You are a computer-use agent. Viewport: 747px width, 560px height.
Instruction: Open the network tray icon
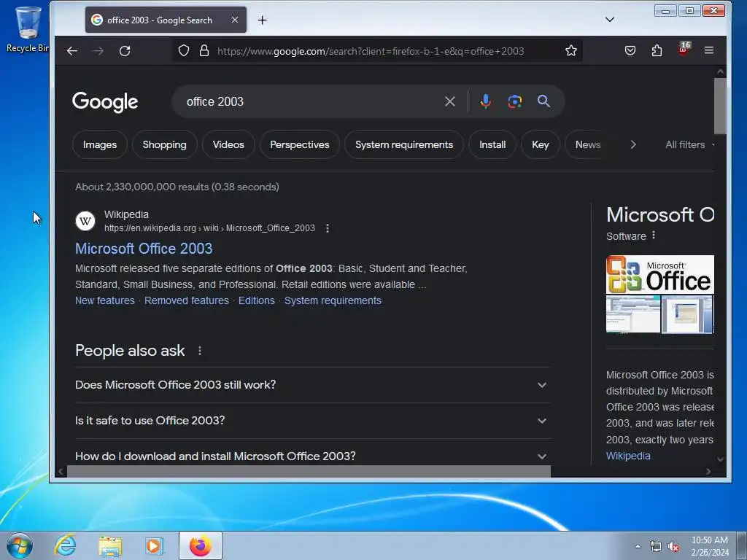pyautogui.click(x=656, y=547)
